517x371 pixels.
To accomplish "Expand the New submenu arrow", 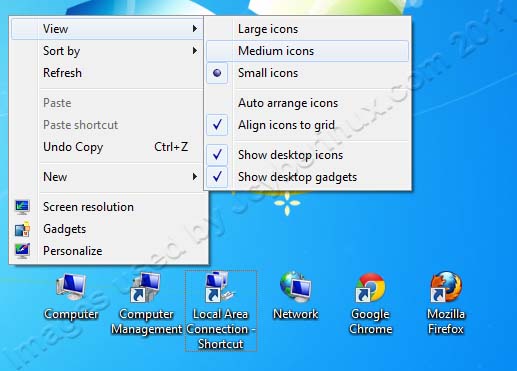I will coord(195,177).
